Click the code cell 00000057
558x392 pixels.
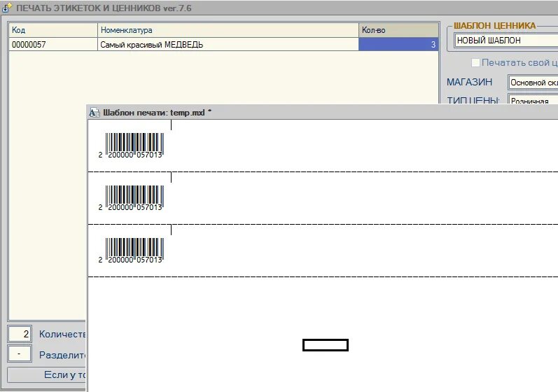point(53,45)
